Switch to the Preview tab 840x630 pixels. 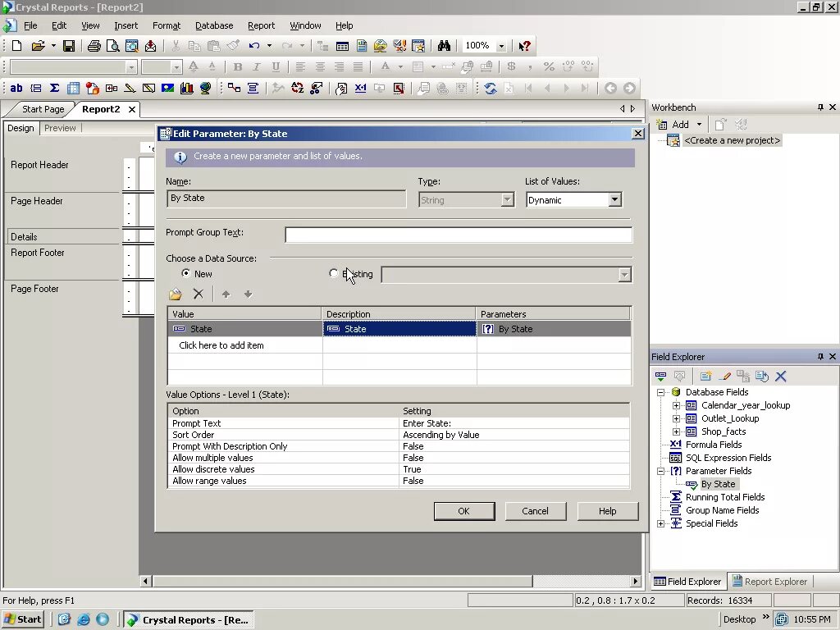[60, 128]
